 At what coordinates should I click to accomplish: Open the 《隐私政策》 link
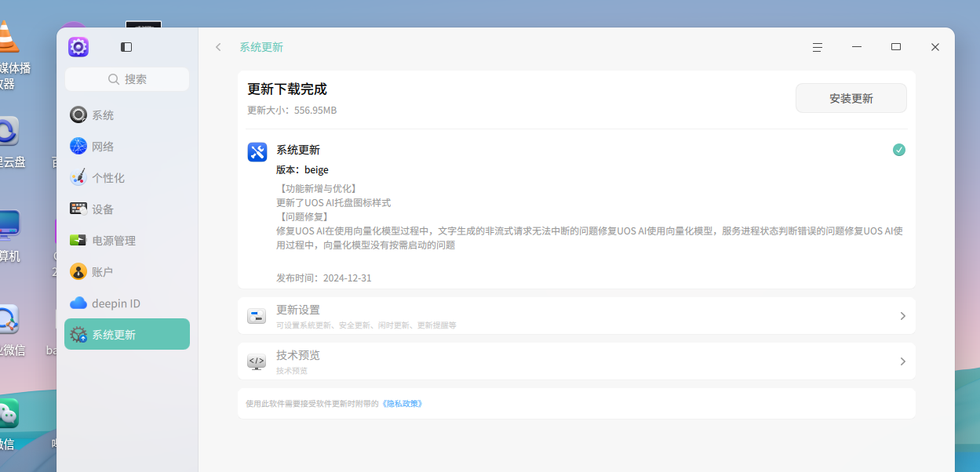click(x=403, y=404)
